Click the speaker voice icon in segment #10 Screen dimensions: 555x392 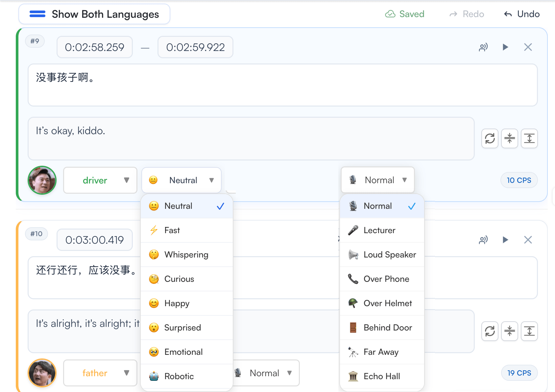point(483,240)
